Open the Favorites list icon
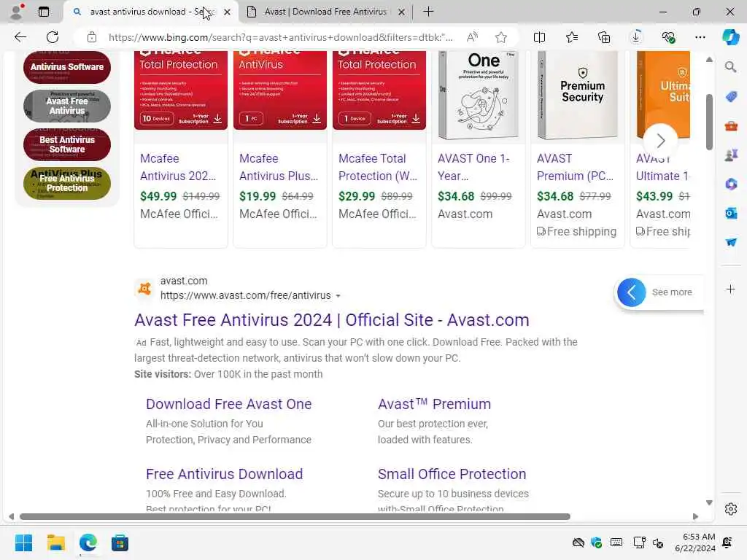747x560 pixels. click(572, 37)
